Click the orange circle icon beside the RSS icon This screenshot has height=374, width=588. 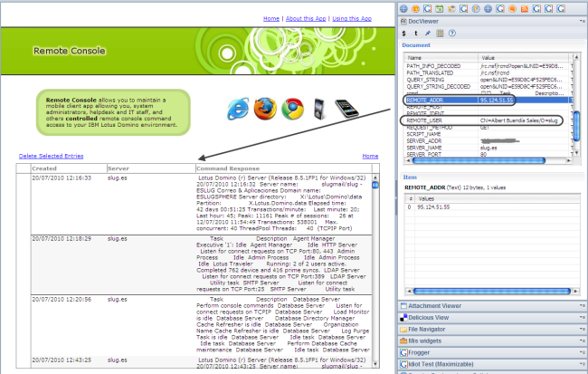(x=512, y=9)
